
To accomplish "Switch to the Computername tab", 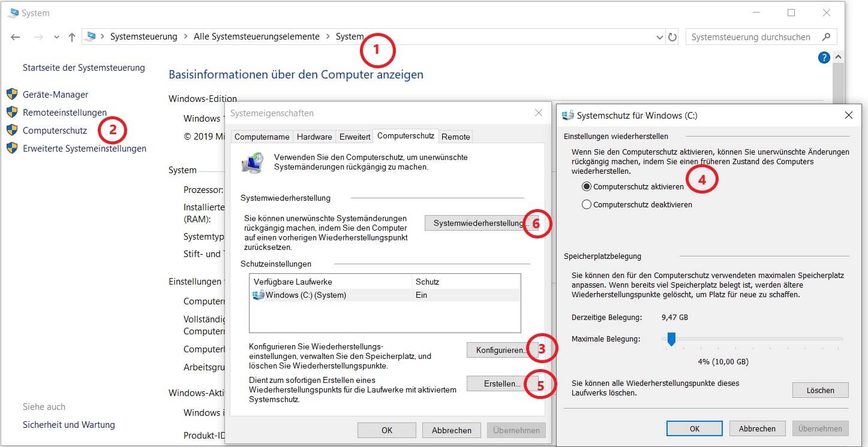I will click(x=262, y=137).
